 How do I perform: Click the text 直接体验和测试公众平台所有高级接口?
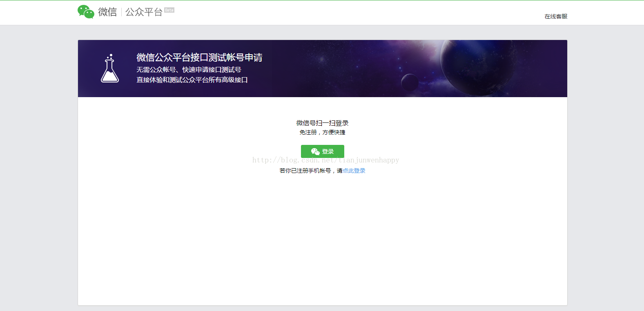[192, 80]
